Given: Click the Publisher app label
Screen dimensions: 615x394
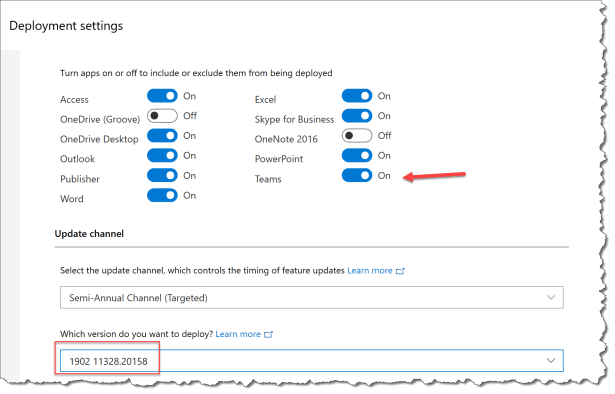Looking at the screenshot, I should (x=80, y=179).
